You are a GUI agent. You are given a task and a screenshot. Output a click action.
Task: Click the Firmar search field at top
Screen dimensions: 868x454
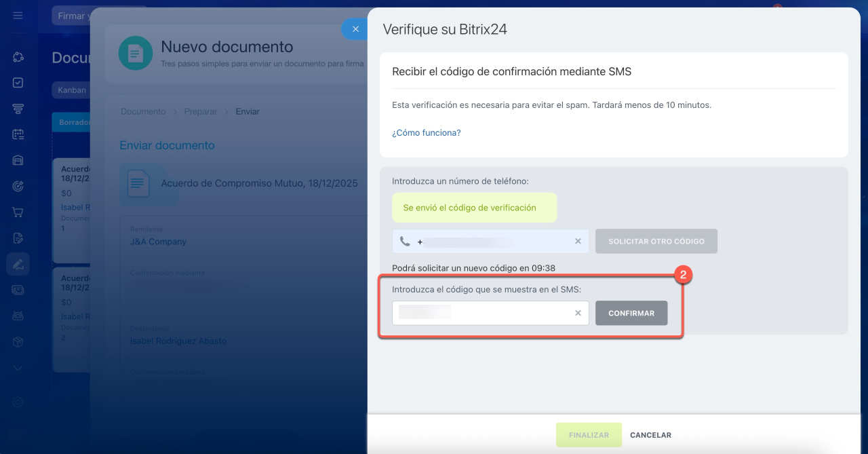[72, 16]
